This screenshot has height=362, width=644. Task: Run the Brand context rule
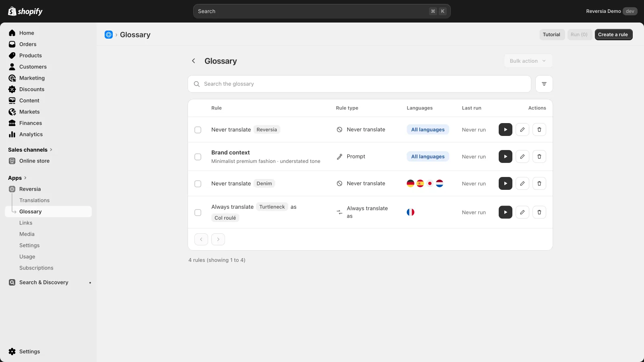[506, 156]
